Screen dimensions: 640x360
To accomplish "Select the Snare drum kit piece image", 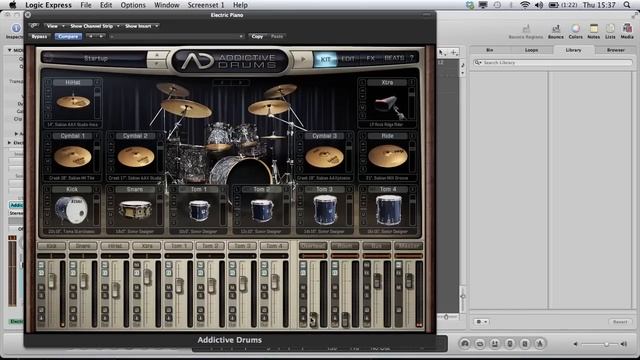I will pyautogui.click(x=135, y=210).
